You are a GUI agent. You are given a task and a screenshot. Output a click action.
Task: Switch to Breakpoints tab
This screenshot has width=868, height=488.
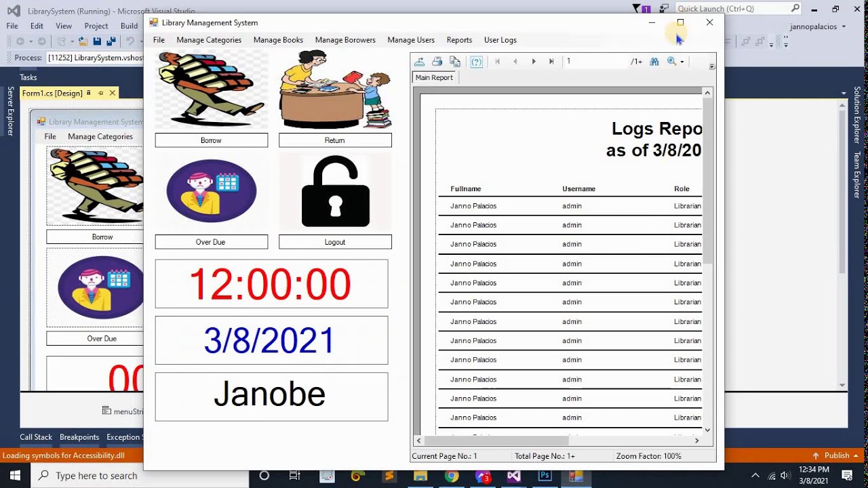coord(79,437)
